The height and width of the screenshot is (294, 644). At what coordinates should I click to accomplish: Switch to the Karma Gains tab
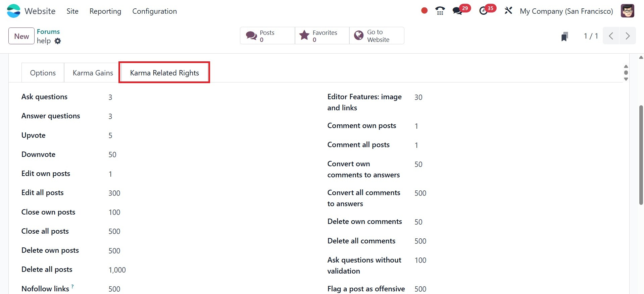93,73
